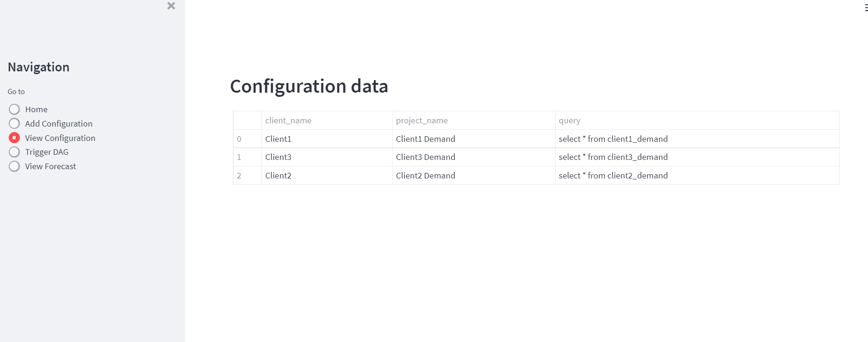Click the Client2 cell under client_name

278,175
